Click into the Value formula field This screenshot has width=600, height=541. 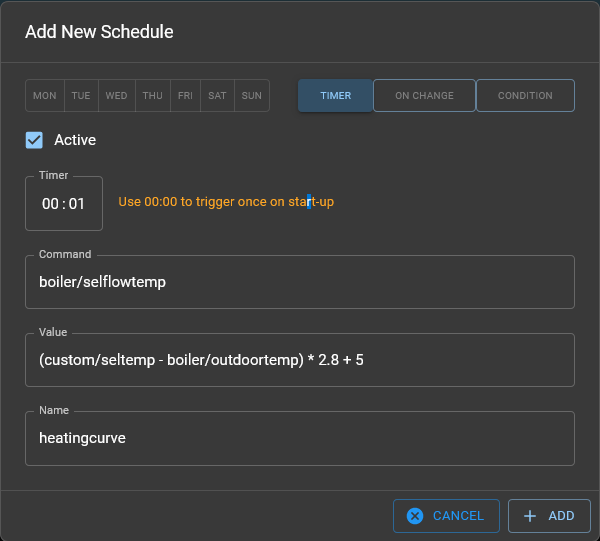click(x=300, y=360)
